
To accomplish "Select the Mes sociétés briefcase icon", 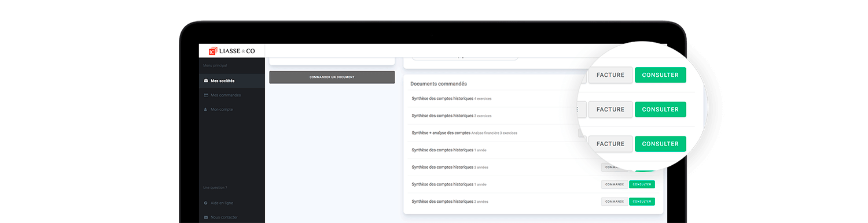I will click(206, 81).
